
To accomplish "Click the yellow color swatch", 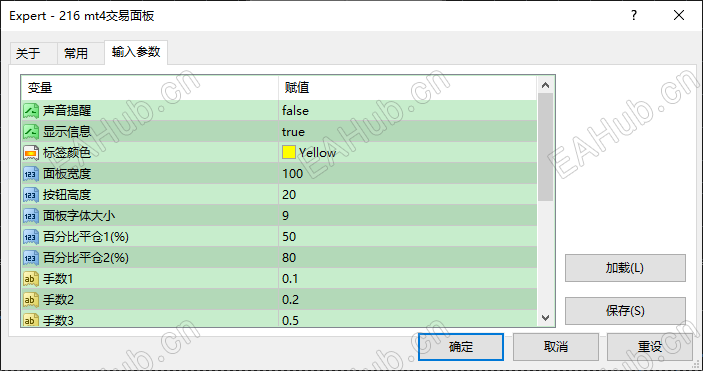I will click(x=289, y=152).
